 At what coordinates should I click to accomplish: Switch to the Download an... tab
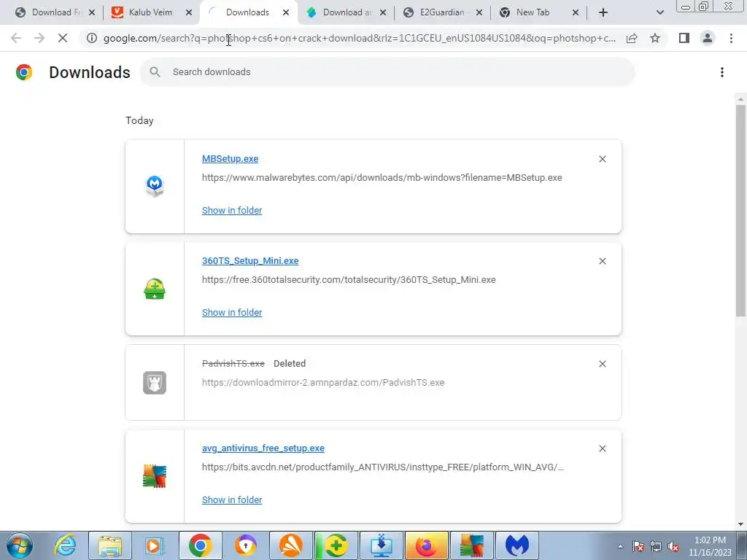tap(347, 12)
